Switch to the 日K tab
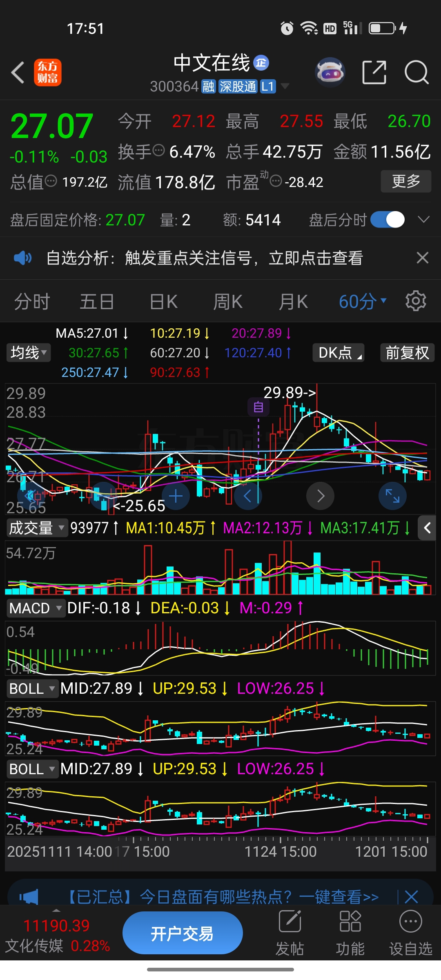 point(163,302)
